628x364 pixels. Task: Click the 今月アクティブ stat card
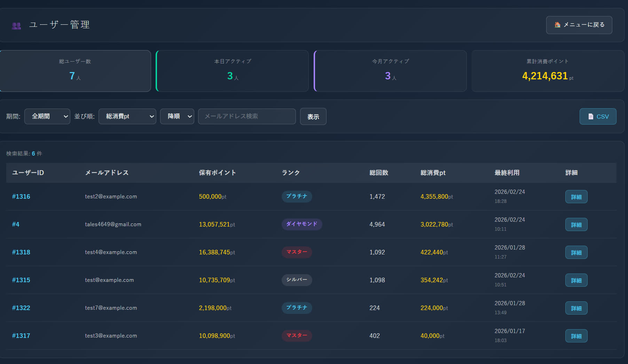390,71
